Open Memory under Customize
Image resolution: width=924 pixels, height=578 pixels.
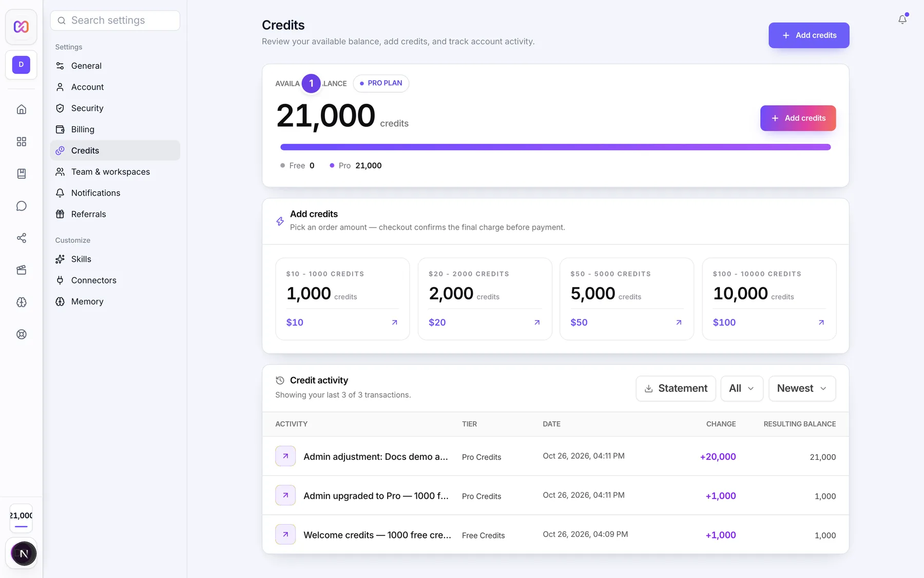pyautogui.click(x=115, y=302)
